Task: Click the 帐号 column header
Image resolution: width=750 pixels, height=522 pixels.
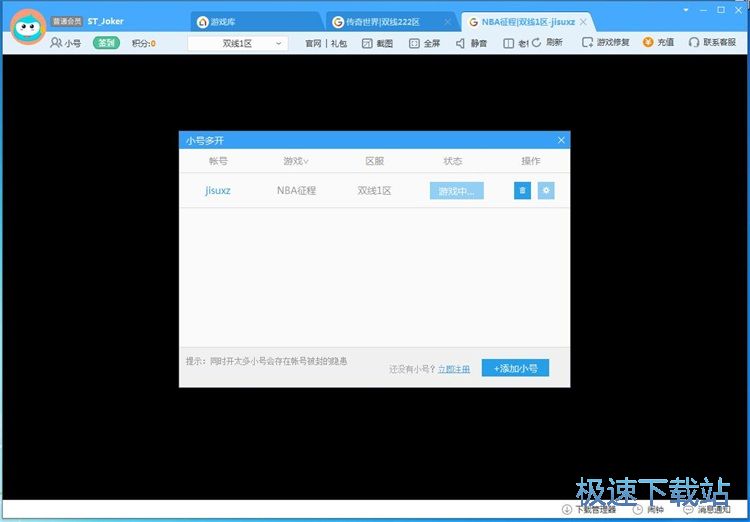Action: [x=218, y=161]
